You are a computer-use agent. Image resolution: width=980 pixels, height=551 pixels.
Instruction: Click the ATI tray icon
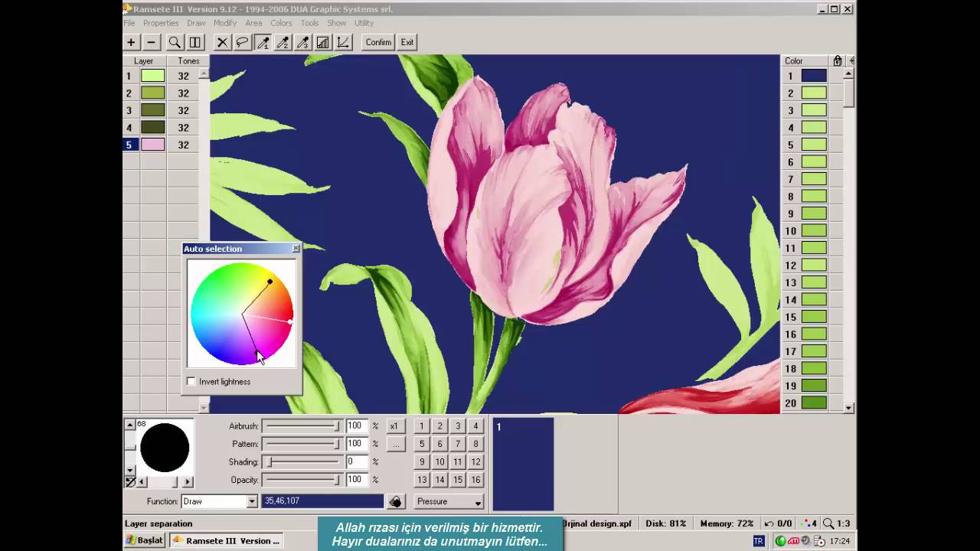pos(794,541)
